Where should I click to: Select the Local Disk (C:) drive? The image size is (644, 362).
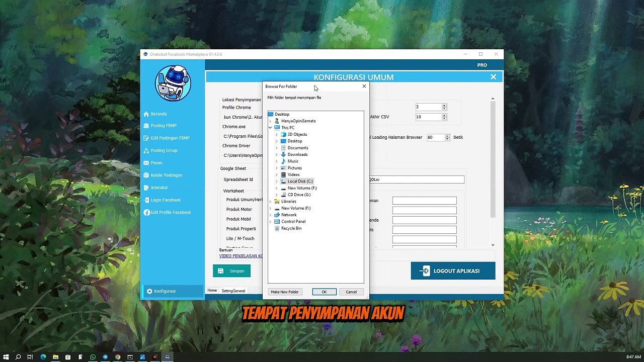click(x=300, y=181)
